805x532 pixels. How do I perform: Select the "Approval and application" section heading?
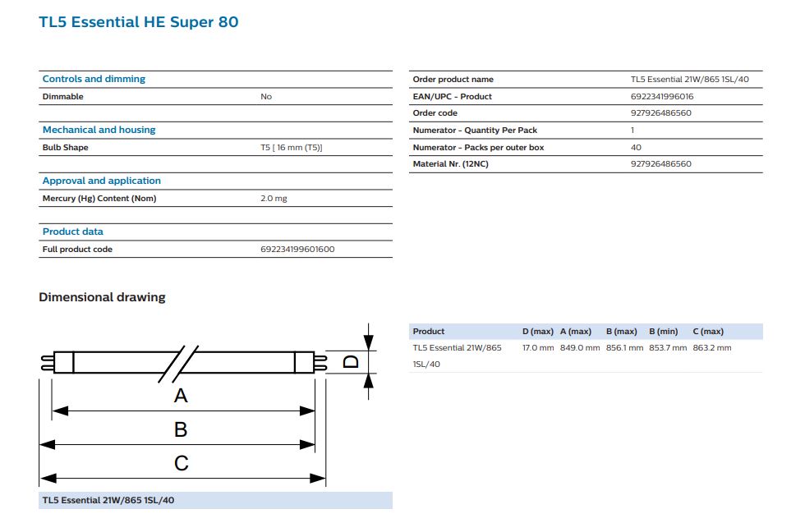pyautogui.click(x=102, y=181)
